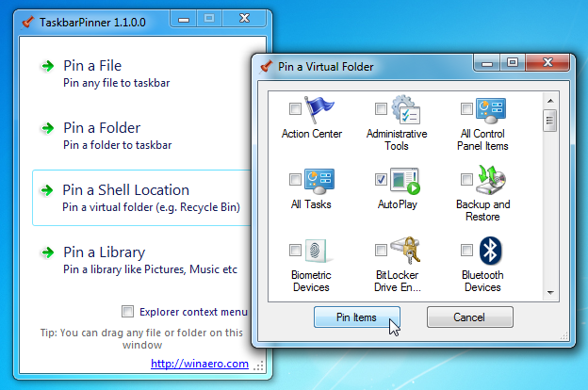The image size is (588, 390).
Task: Check the Action Center checkbox
Action: 295,108
